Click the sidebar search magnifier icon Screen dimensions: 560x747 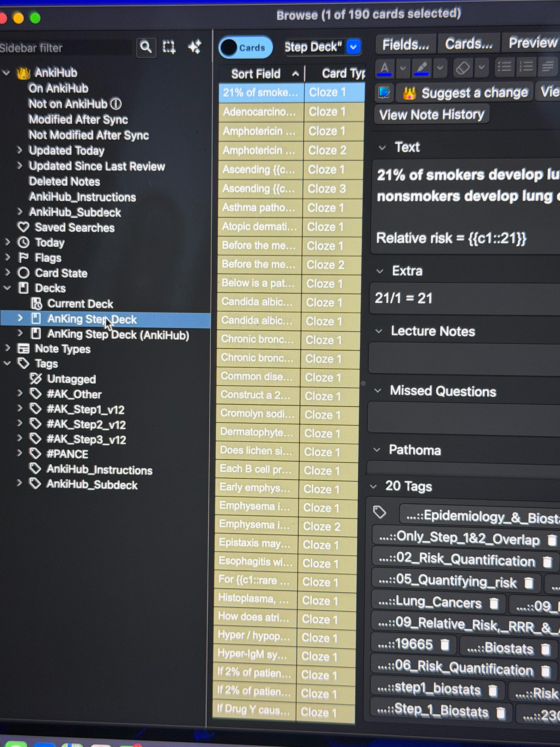146,47
